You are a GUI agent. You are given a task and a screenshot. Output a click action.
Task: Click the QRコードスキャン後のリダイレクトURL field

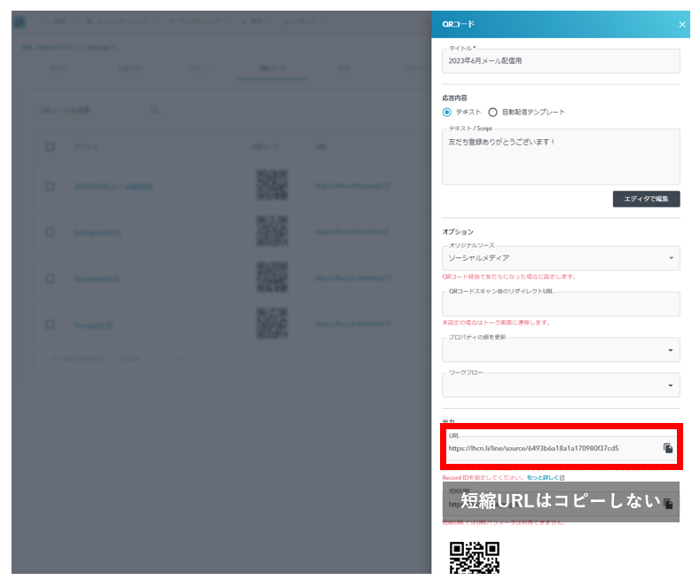pyautogui.click(x=560, y=304)
